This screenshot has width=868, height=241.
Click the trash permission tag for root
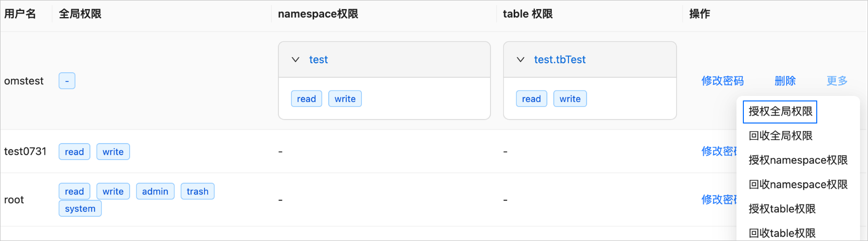(x=198, y=191)
